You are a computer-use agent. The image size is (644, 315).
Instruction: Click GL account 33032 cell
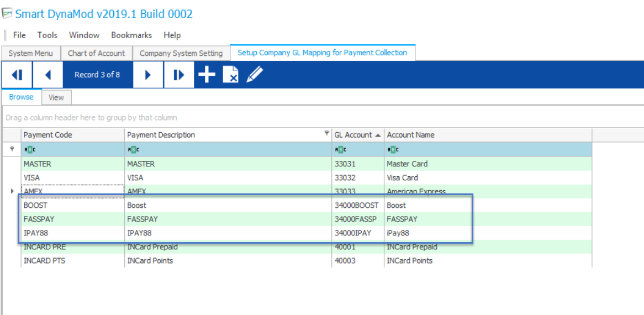(358, 178)
